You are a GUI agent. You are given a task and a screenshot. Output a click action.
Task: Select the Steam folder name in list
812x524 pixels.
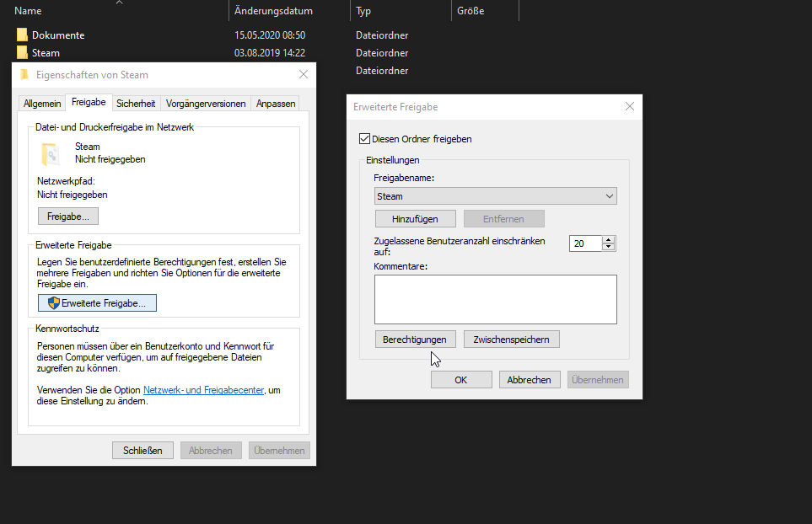46,53
